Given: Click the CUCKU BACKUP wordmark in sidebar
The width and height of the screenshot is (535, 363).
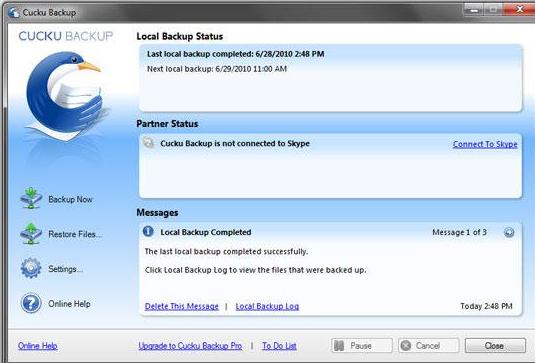Looking at the screenshot, I should tap(66, 36).
